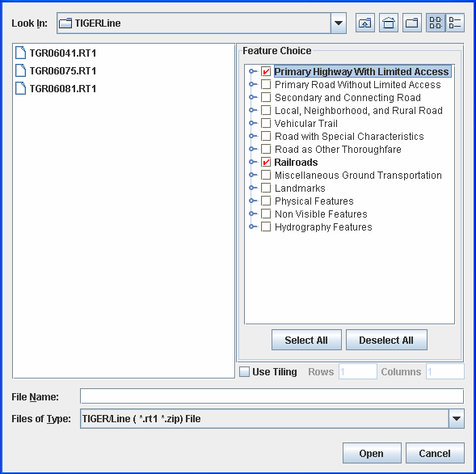
Task: Check Secondary and Connecting Road checkbox
Action: pos(266,98)
